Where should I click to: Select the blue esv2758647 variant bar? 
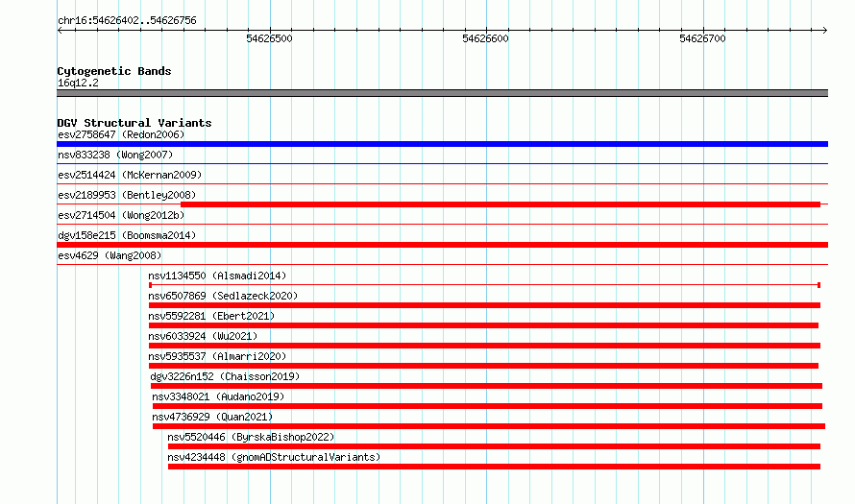click(x=442, y=144)
